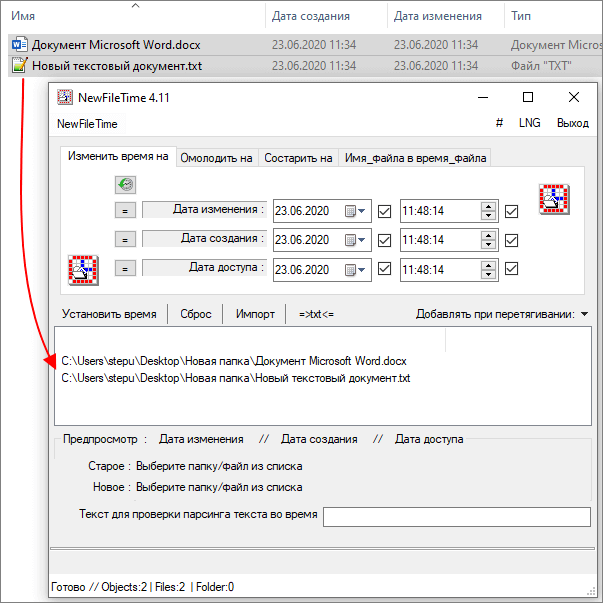Viewport: 603px width, 603px height.
Task: Switch to the Изменить время на tab
Action: [118, 157]
